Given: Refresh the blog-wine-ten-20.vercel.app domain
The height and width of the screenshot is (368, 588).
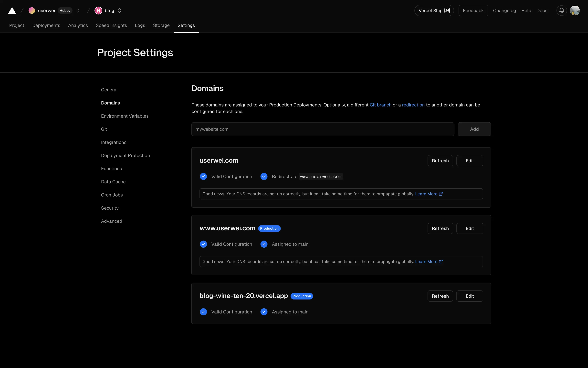Looking at the screenshot, I should [x=440, y=296].
